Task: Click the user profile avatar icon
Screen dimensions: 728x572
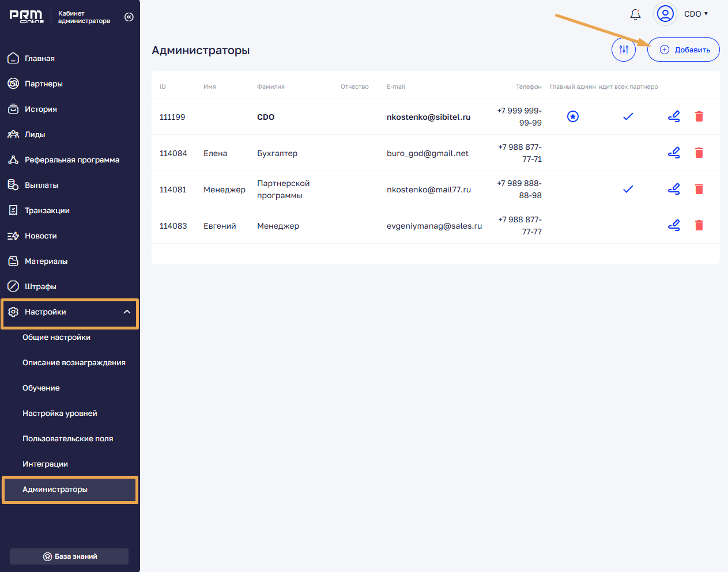Action: click(665, 14)
